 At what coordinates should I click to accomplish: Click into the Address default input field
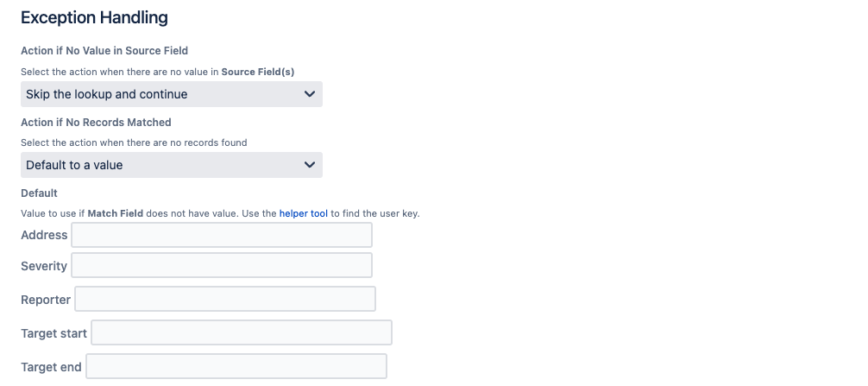pos(222,235)
